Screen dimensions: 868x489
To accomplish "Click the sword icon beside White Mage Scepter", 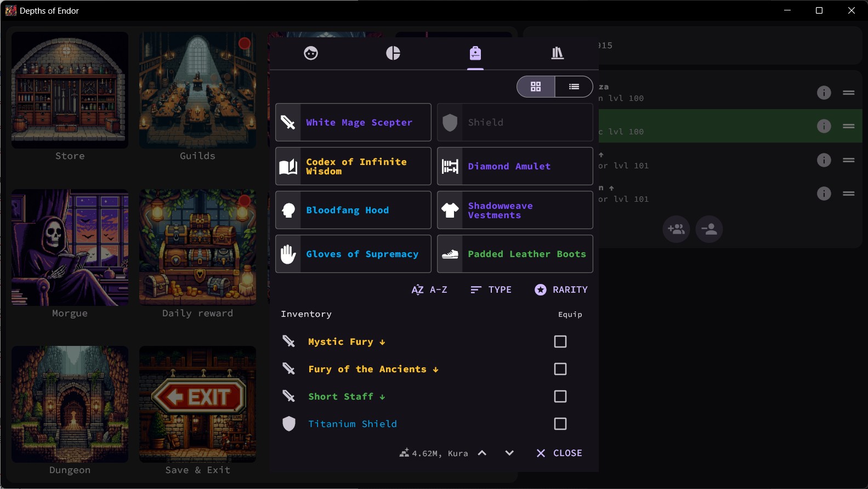I will (288, 122).
